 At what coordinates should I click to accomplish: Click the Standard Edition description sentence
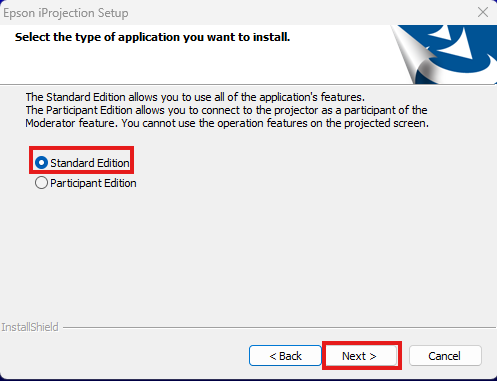pyautogui.click(x=195, y=97)
